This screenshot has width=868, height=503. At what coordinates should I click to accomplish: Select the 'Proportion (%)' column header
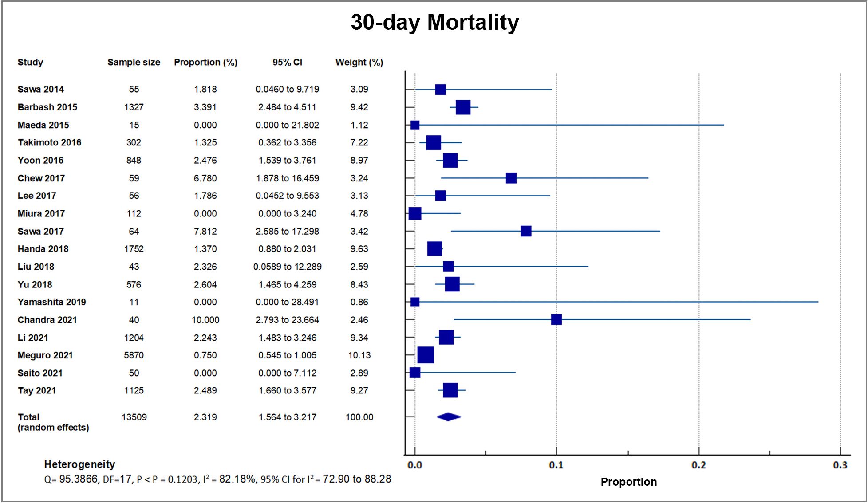tap(205, 62)
